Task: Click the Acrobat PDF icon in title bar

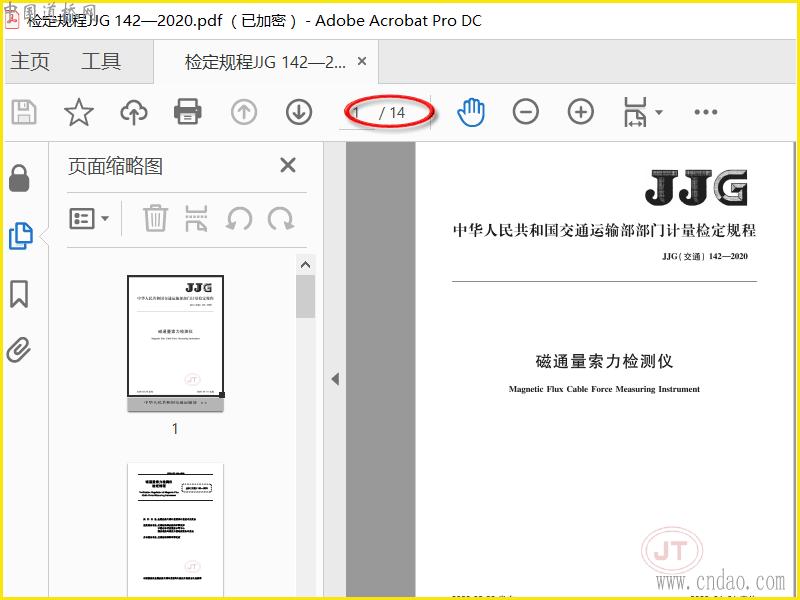Action: point(12,20)
